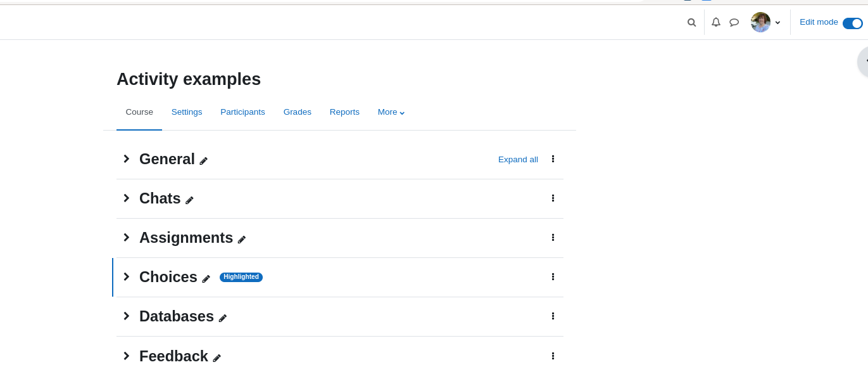Open three-dot menu for Databases section
The height and width of the screenshot is (374, 868).
pos(553,316)
